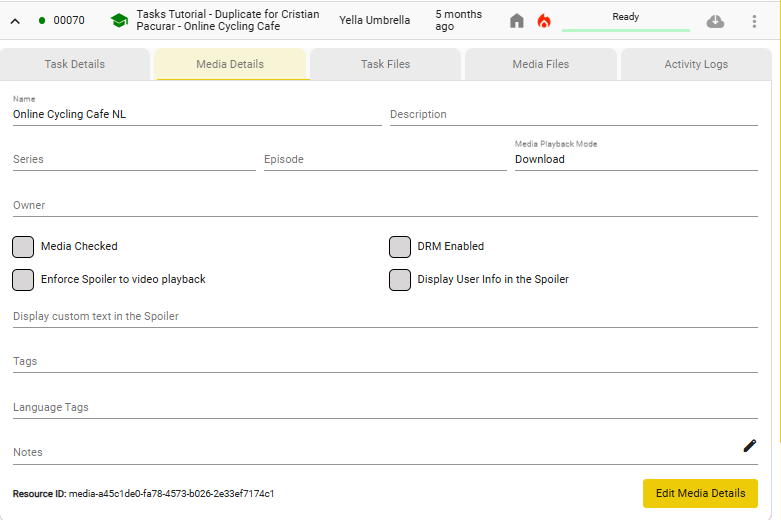Image resolution: width=781 pixels, height=520 pixels.
Task: Click the Description input field
Action: (574, 114)
